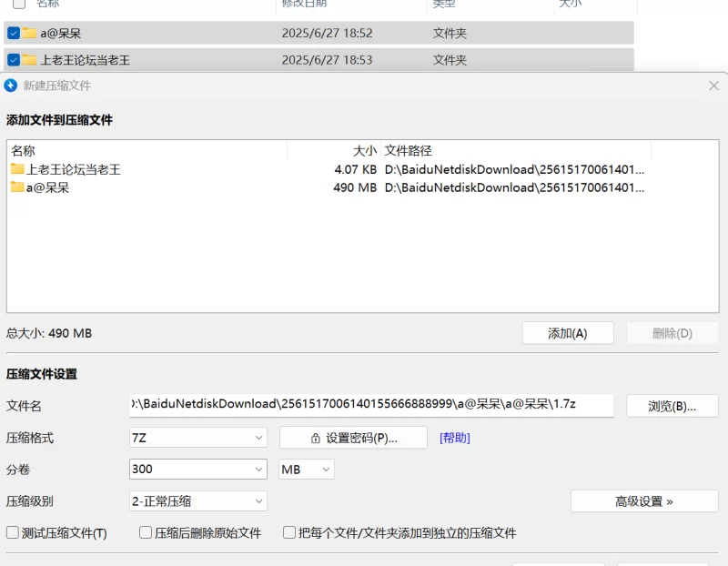Expand 高级设置 options
Screen dimensions: 728x566
click(644, 501)
